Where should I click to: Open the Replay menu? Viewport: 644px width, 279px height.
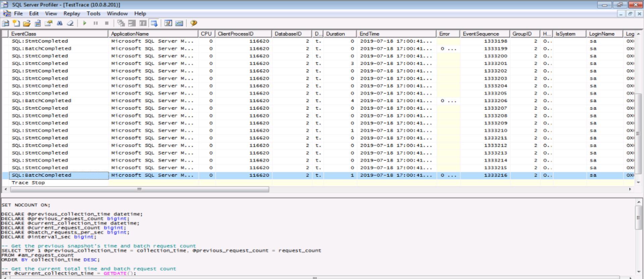pos(72,13)
